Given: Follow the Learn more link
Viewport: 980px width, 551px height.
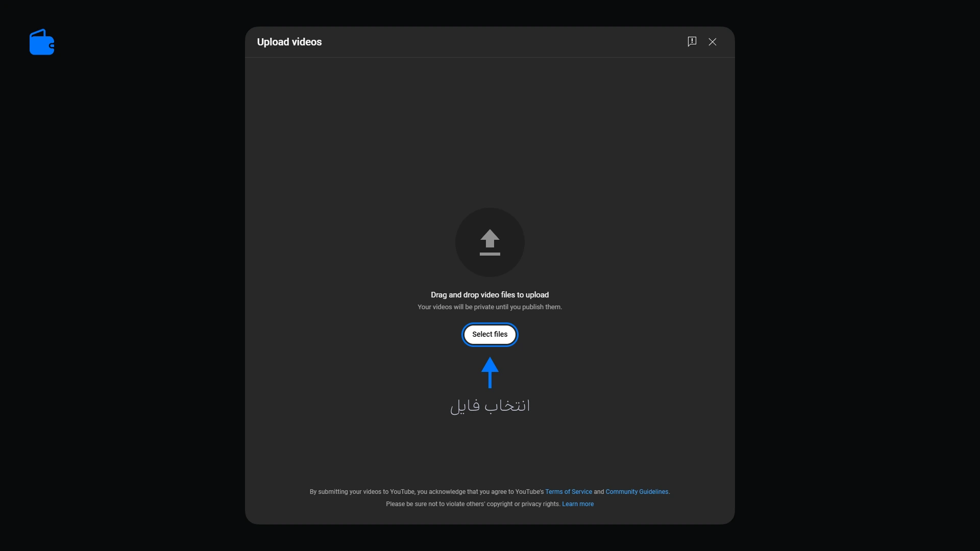Looking at the screenshot, I should pos(578,504).
